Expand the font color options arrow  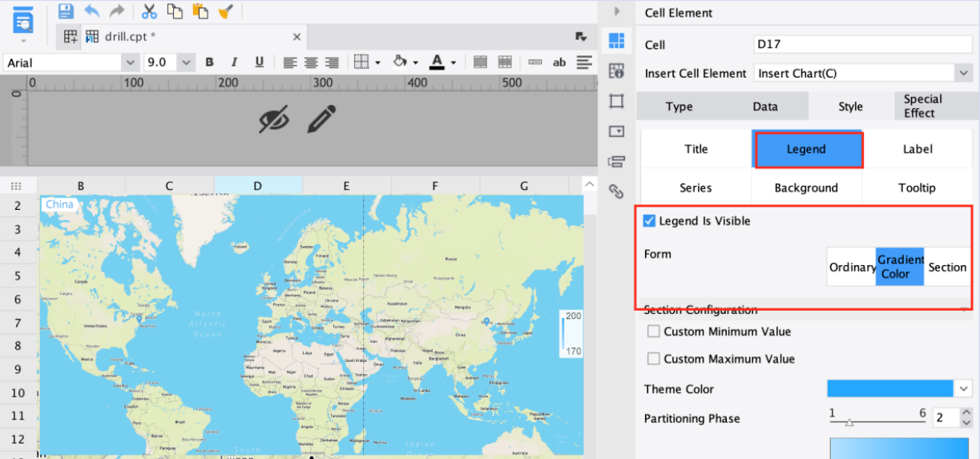tap(454, 62)
